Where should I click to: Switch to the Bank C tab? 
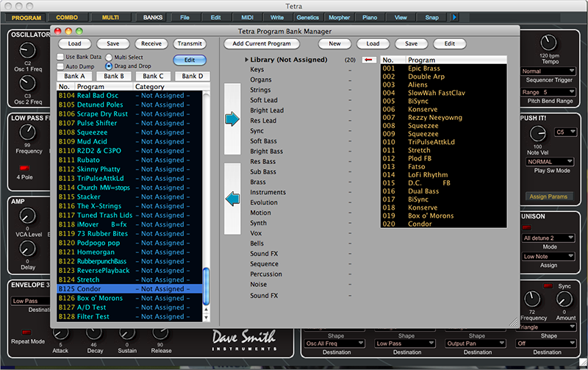coord(153,77)
